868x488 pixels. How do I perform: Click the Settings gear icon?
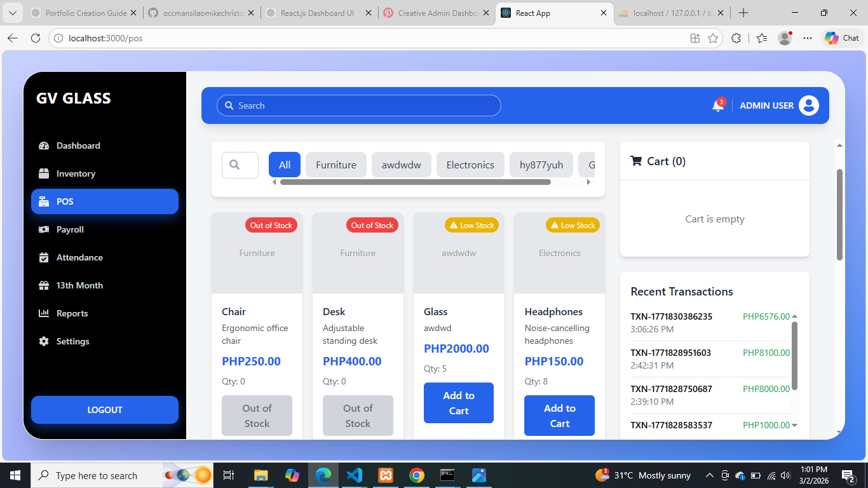click(44, 341)
